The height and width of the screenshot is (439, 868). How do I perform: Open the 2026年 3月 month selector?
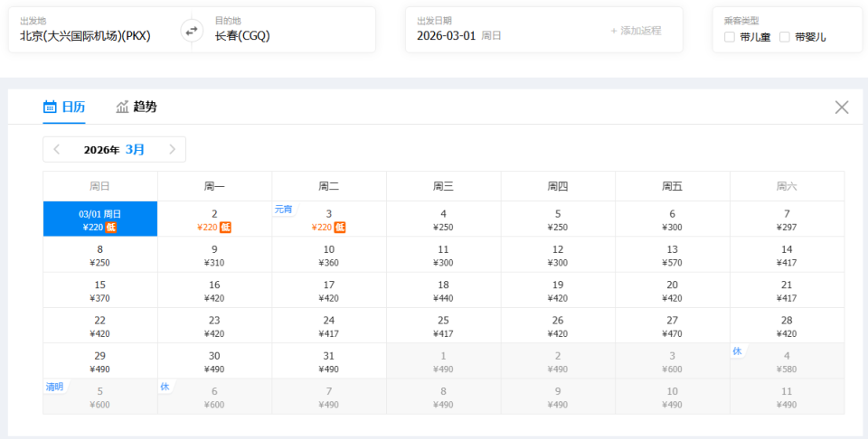(x=114, y=149)
